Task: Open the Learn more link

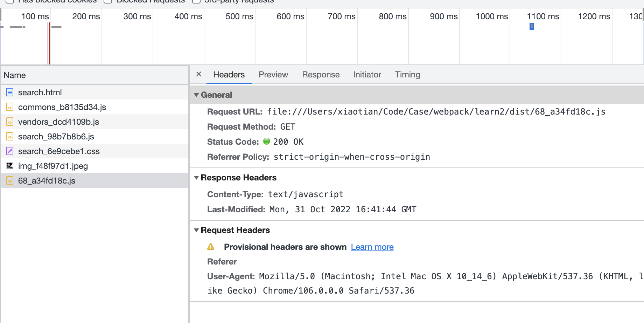Action: point(372,247)
